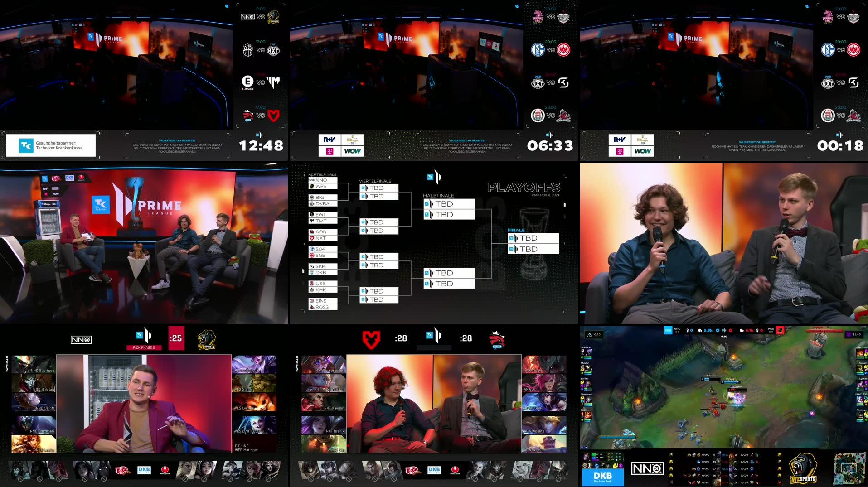This screenshot has height=487, width=868.
Task: Click the Schalke 04 logo in the 06:33 stream
Action: click(538, 50)
